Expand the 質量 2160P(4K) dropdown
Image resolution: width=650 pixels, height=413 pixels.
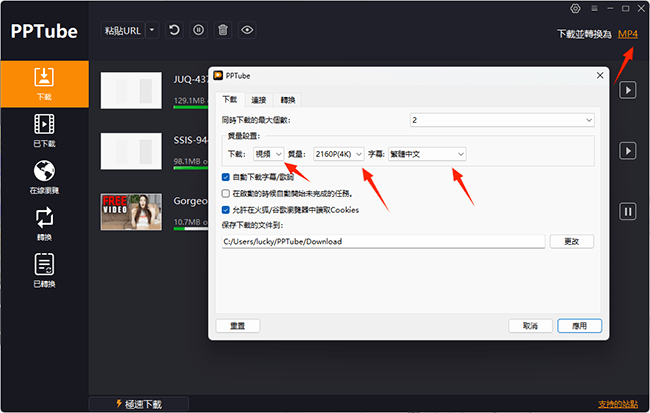coord(338,154)
